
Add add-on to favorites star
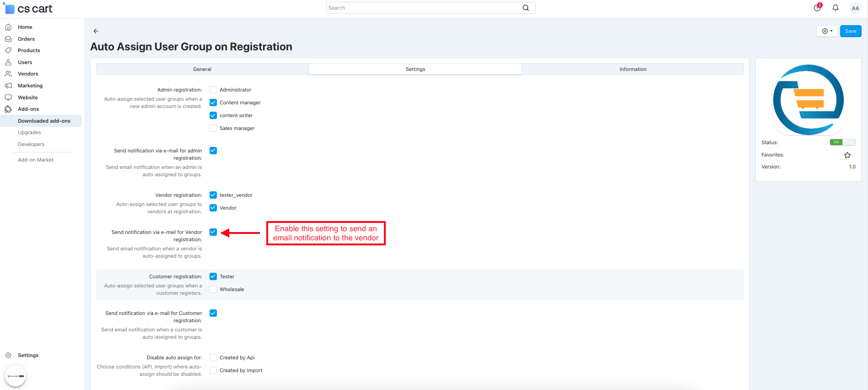[x=847, y=155]
